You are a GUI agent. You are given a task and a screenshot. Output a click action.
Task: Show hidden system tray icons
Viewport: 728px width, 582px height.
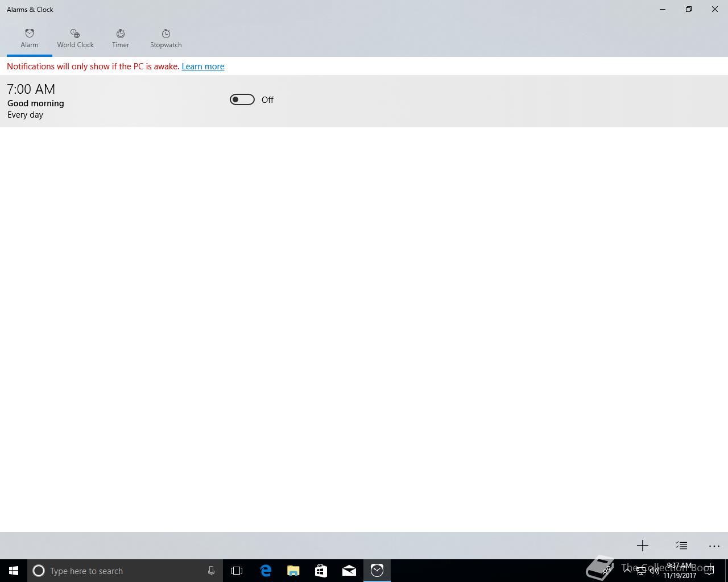click(627, 571)
